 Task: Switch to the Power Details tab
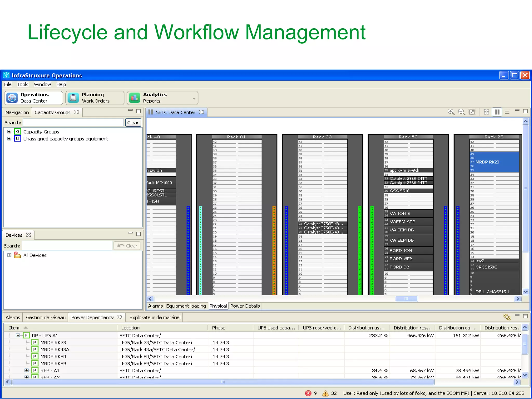click(245, 306)
